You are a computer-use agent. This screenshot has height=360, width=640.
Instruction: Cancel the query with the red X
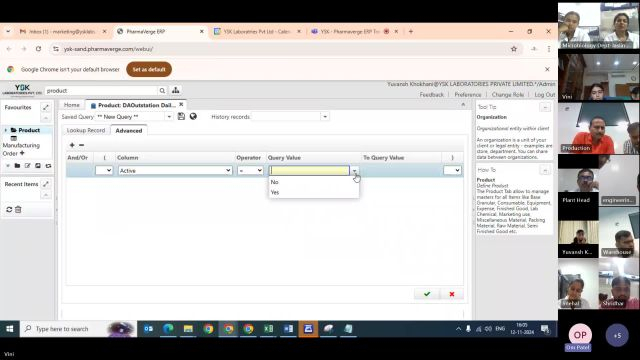pos(452,294)
